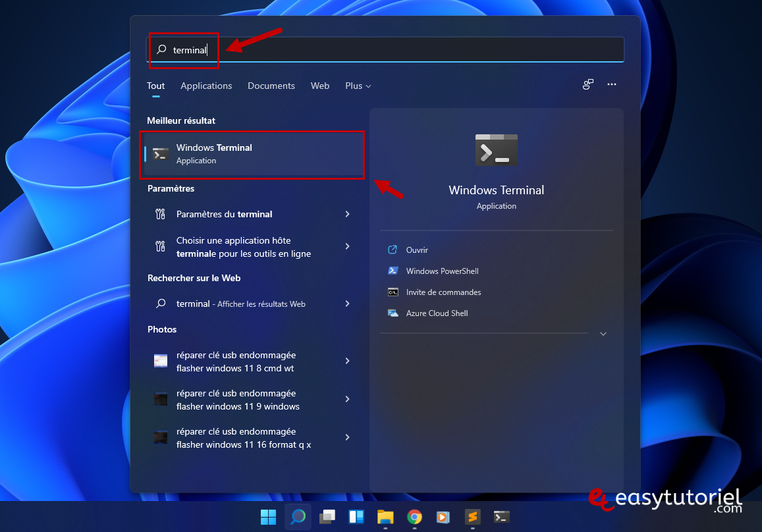
Task: Click the terminal search input field
Action: coord(385,49)
